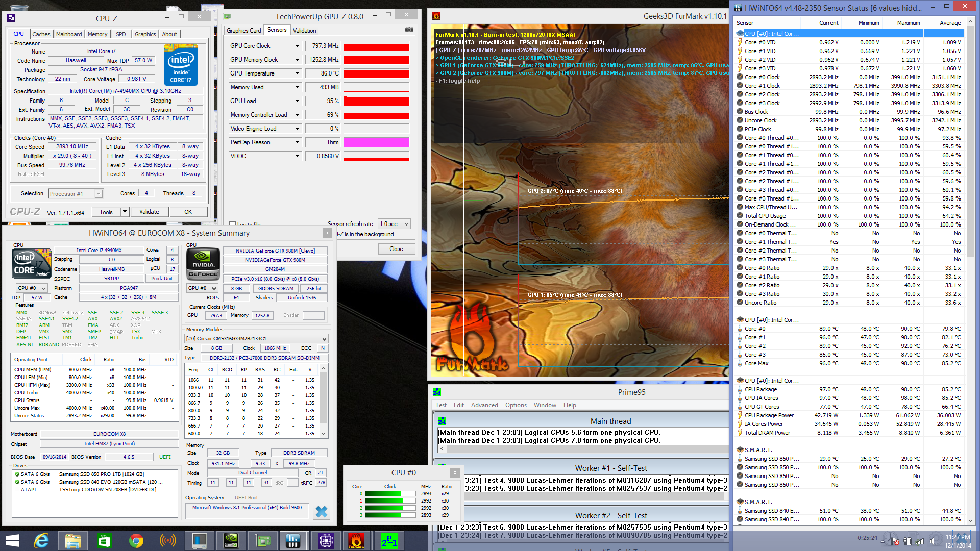Click the CPU-Z title bar app icon
The width and height of the screenshot is (980, 551).
tap(11, 18)
